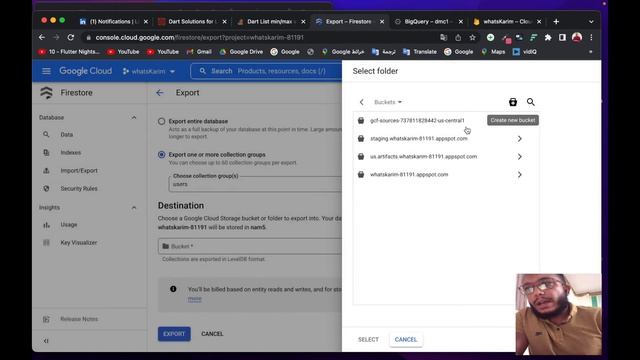Image resolution: width=640 pixels, height=360 pixels.
Task: Open Import/Export in the sidebar
Action: tap(79, 171)
